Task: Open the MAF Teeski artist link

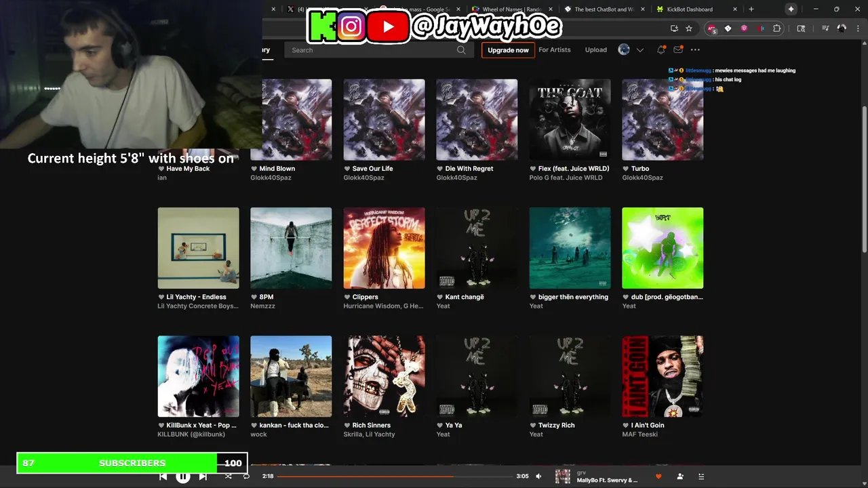Action: [x=639, y=434]
